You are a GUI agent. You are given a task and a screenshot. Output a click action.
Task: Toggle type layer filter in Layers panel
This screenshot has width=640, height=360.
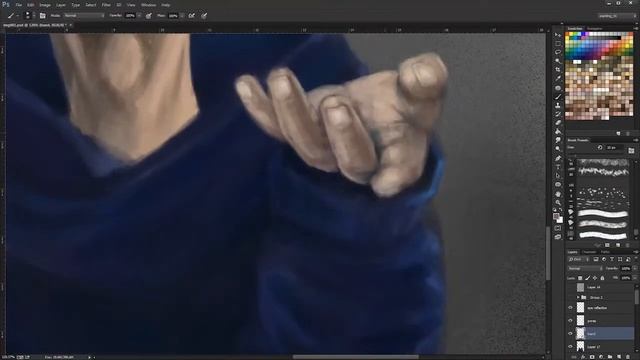point(612,259)
